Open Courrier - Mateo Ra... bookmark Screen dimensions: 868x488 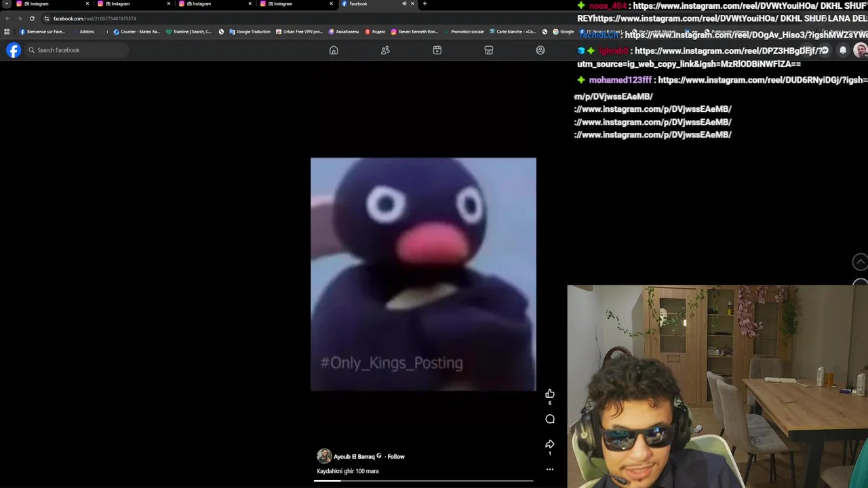[x=136, y=32]
